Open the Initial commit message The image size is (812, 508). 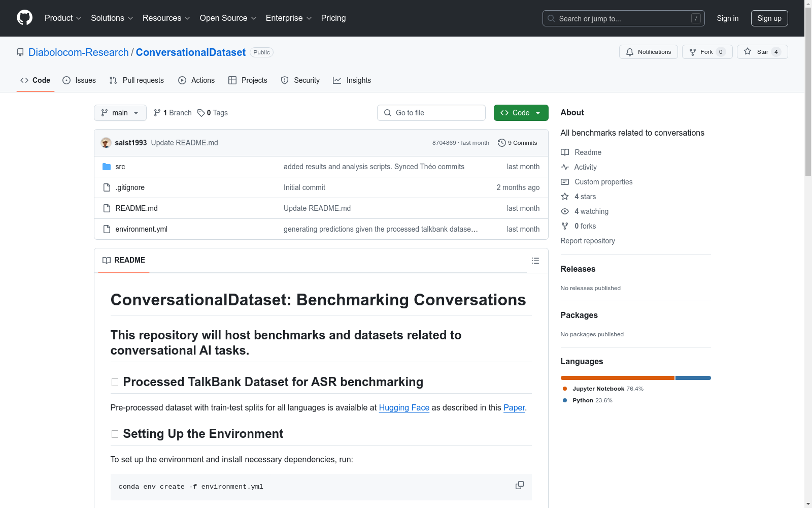[304, 187]
